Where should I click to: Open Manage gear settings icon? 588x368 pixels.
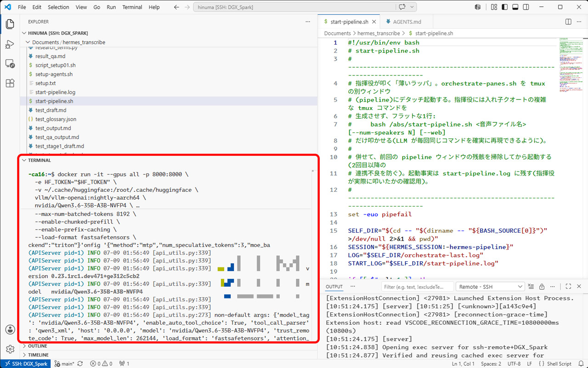[x=10, y=349]
